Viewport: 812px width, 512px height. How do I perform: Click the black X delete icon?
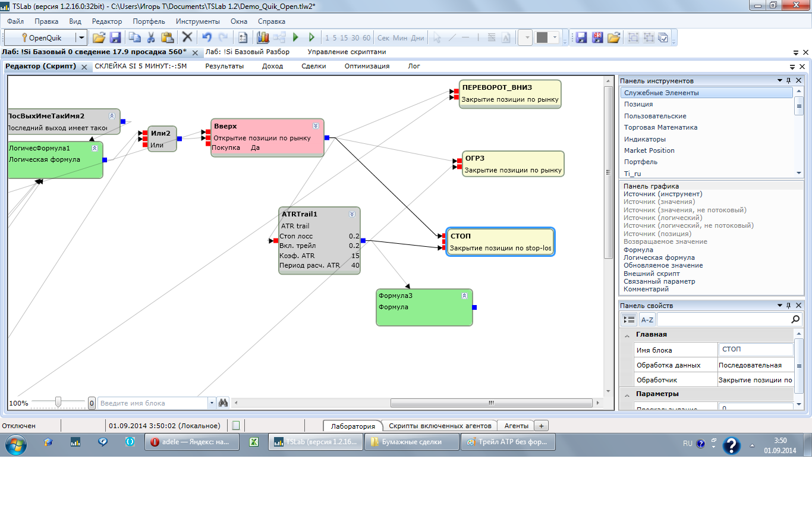pyautogui.click(x=187, y=37)
